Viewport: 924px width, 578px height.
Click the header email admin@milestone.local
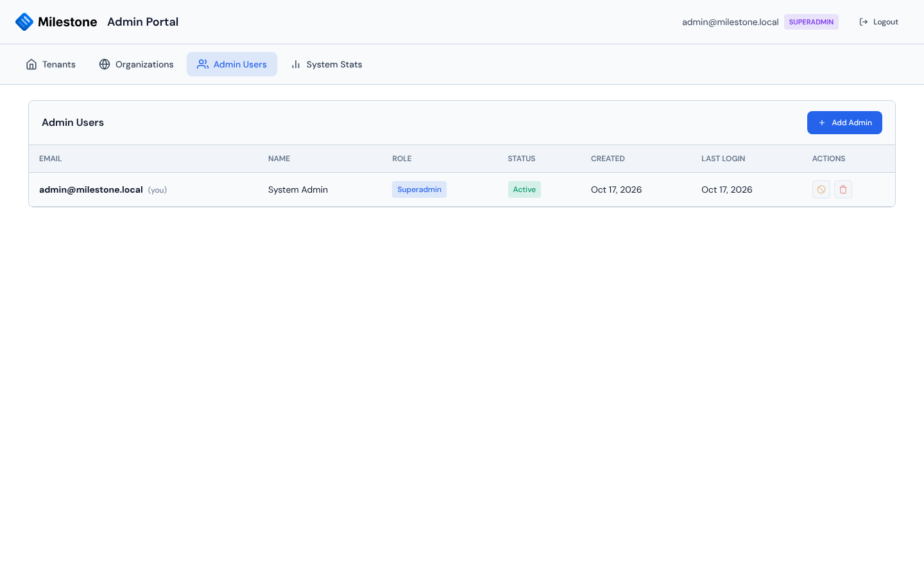730,22
